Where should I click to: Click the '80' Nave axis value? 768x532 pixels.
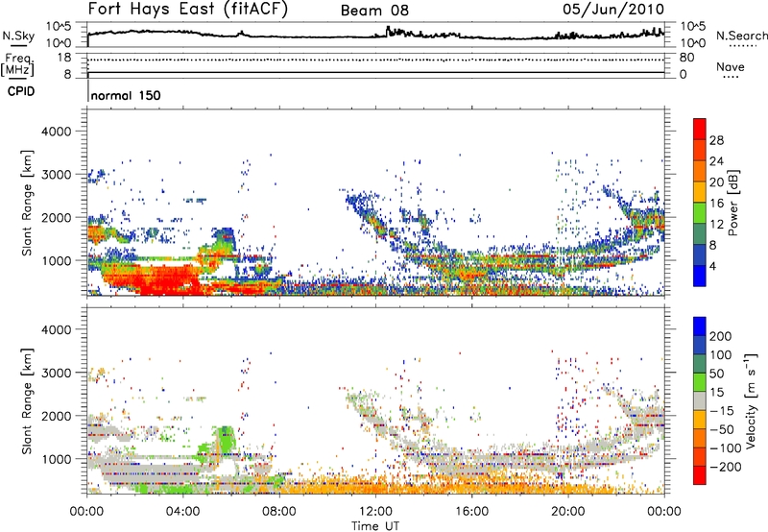[686, 58]
